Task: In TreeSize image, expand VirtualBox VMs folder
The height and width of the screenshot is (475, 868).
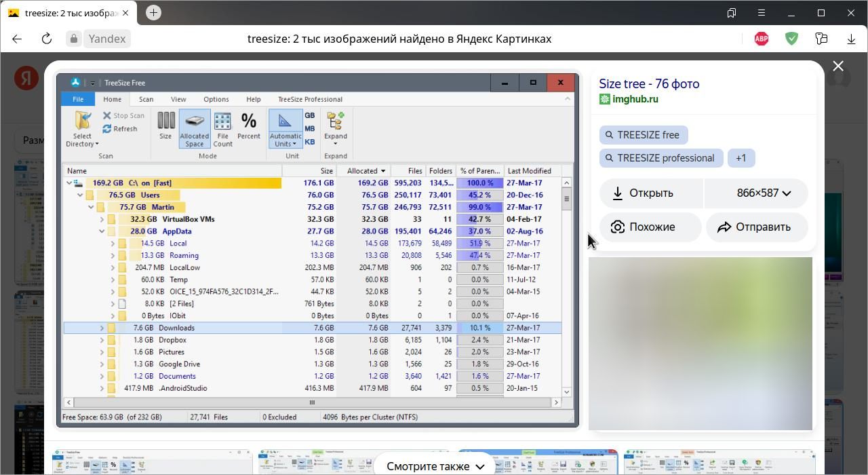Action: (102, 219)
